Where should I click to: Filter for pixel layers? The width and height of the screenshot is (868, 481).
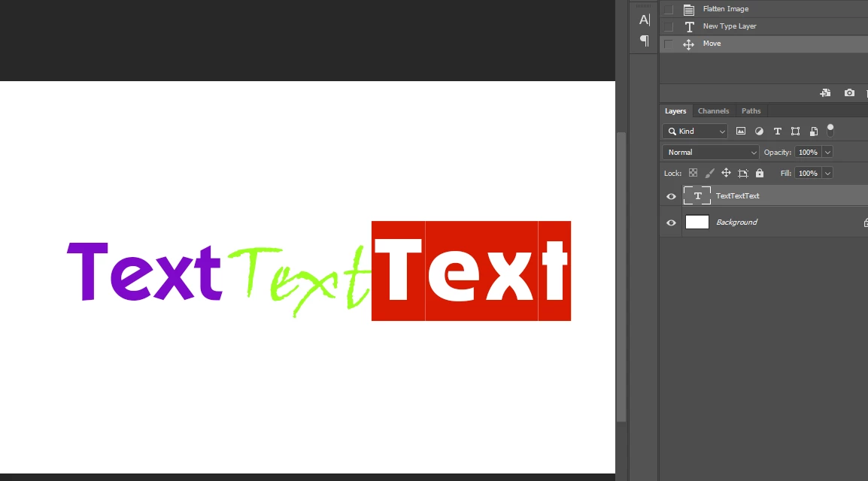tap(741, 131)
